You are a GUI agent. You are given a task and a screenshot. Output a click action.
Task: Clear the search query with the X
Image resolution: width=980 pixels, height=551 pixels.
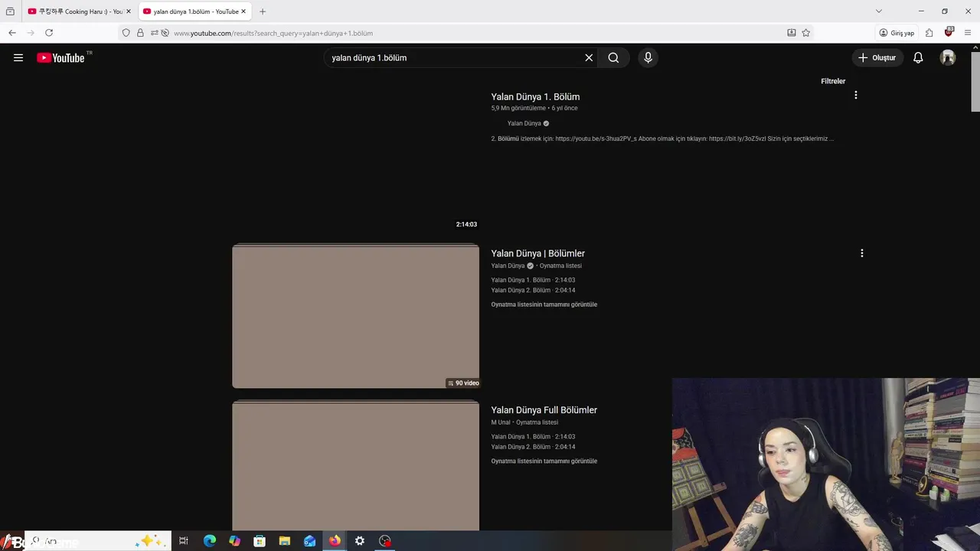[589, 57]
